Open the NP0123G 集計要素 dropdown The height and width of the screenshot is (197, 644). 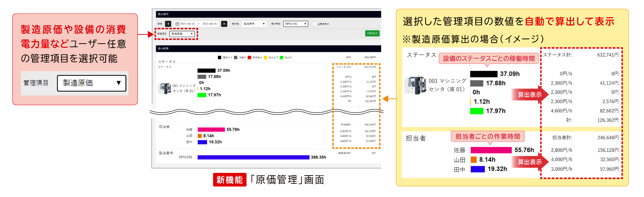(x=296, y=24)
